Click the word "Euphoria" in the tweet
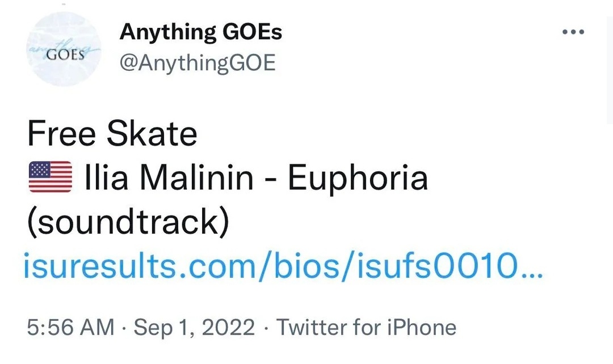This screenshot has height=364, width=613. [x=358, y=178]
